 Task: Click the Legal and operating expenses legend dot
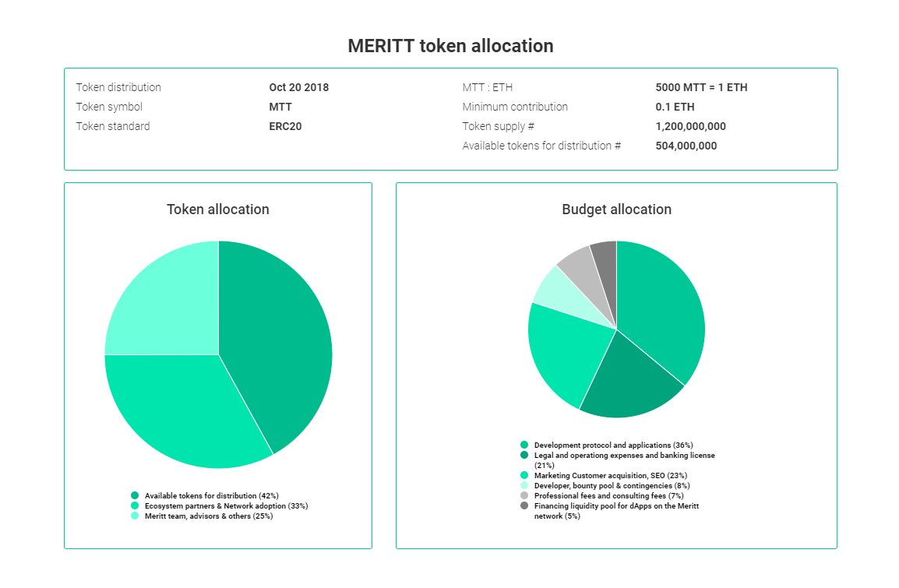pyautogui.click(x=524, y=455)
